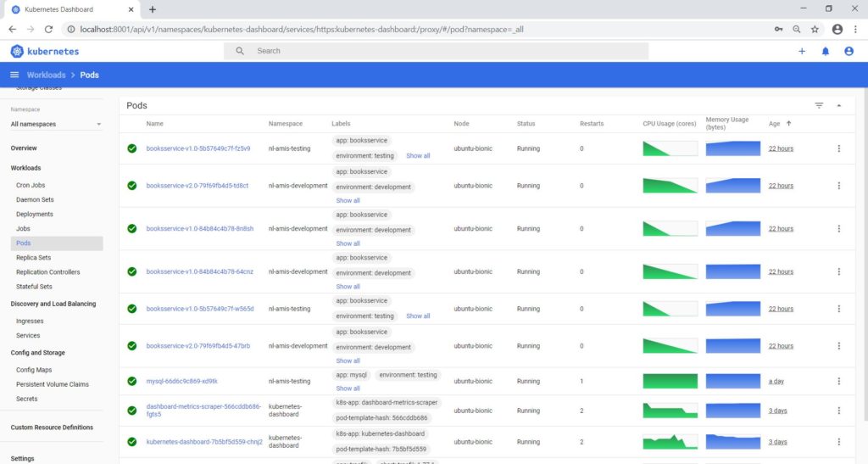Select Deployments in the sidebar
Viewport: 868px width, 464px height.
tap(35, 214)
